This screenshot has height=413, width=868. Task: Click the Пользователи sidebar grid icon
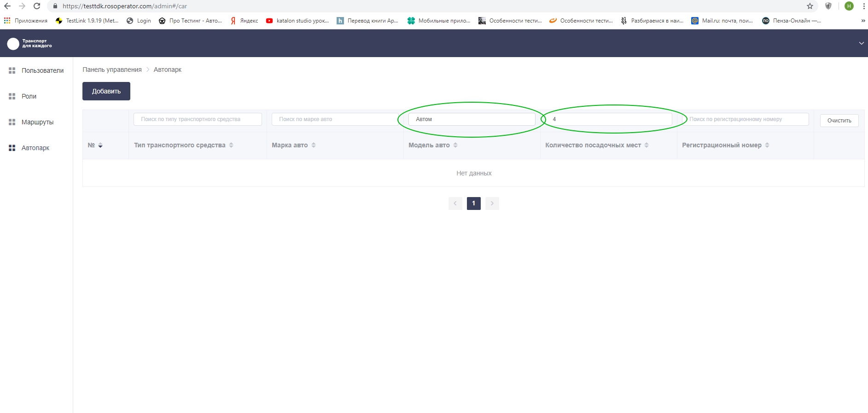click(x=12, y=70)
